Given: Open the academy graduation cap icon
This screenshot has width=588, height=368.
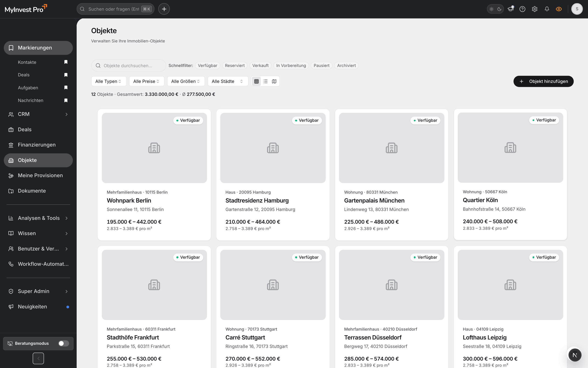Looking at the screenshot, I should pyautogui.click(x=511, y=9).
